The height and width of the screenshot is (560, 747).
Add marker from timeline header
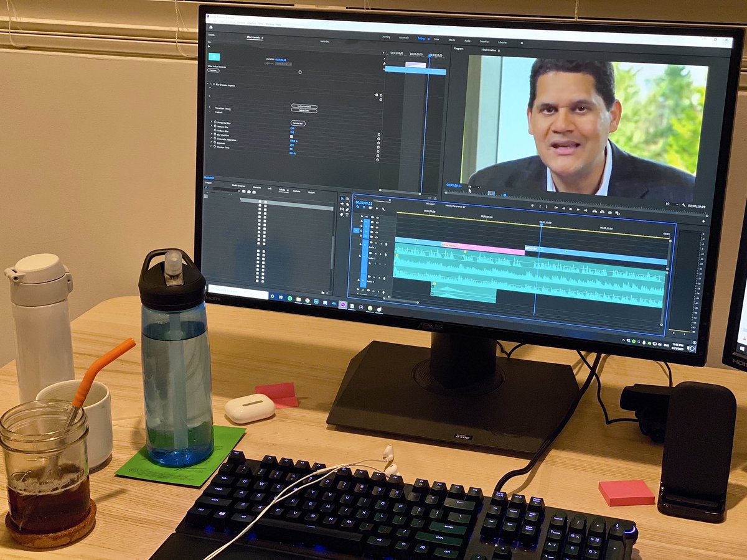pos(377,208)
